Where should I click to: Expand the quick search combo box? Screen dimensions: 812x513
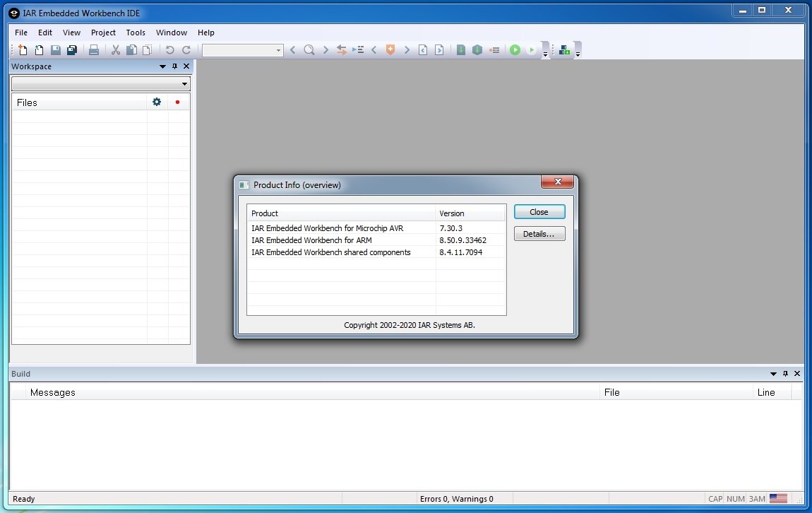(278, 50)
